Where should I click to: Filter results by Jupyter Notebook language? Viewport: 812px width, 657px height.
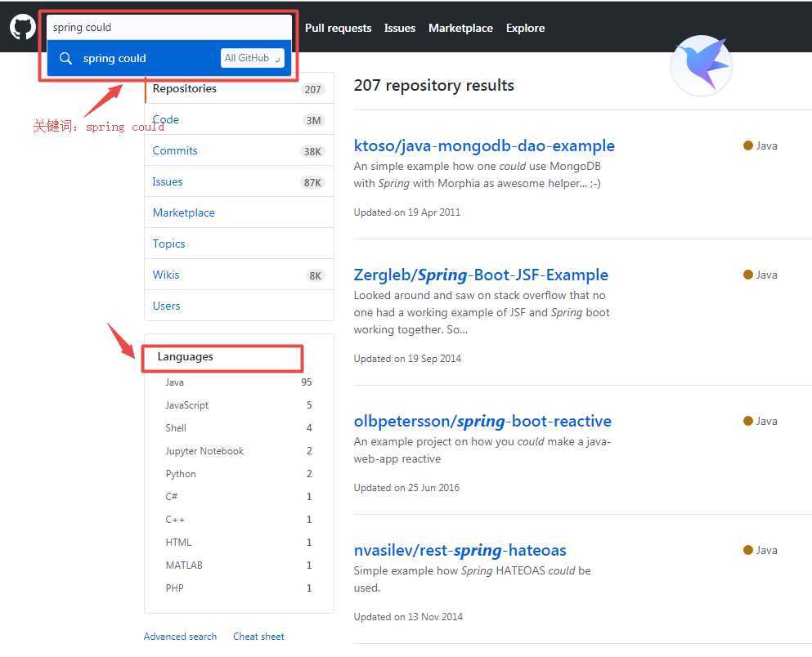tap(239, 451)
